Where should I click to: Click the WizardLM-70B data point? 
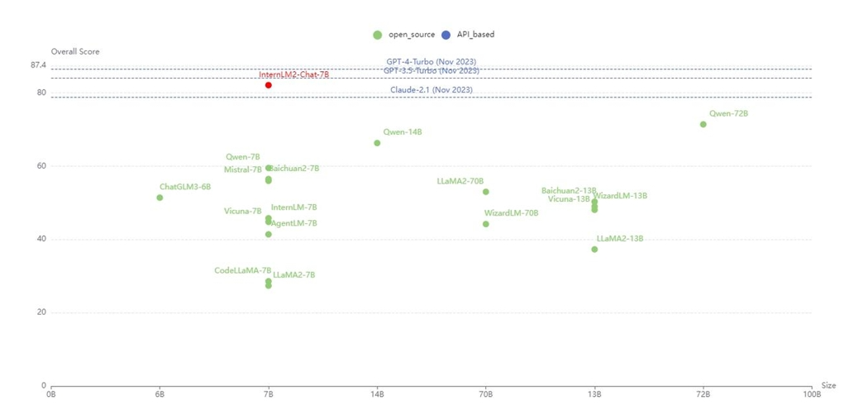[486, 224]
